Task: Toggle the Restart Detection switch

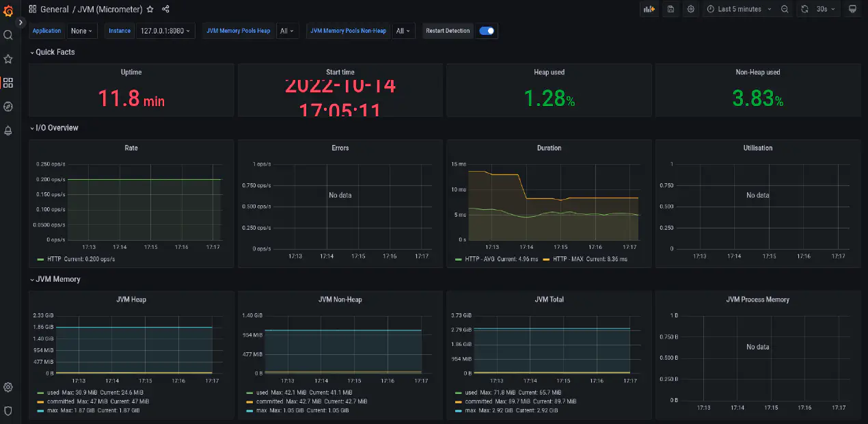Action: click(487, 31)
